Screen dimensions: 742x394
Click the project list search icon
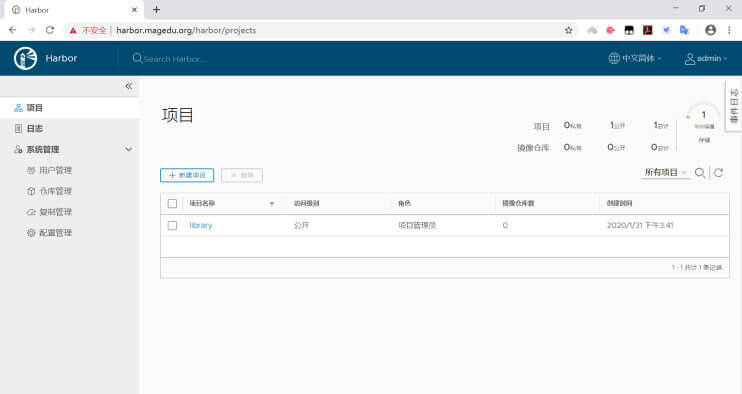700,173
